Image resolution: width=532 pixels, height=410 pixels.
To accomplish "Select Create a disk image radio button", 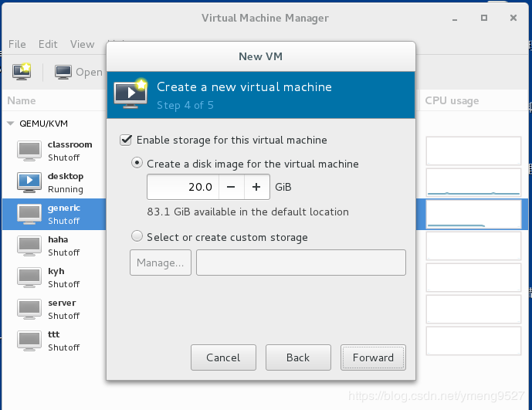I will pos(137,164).
